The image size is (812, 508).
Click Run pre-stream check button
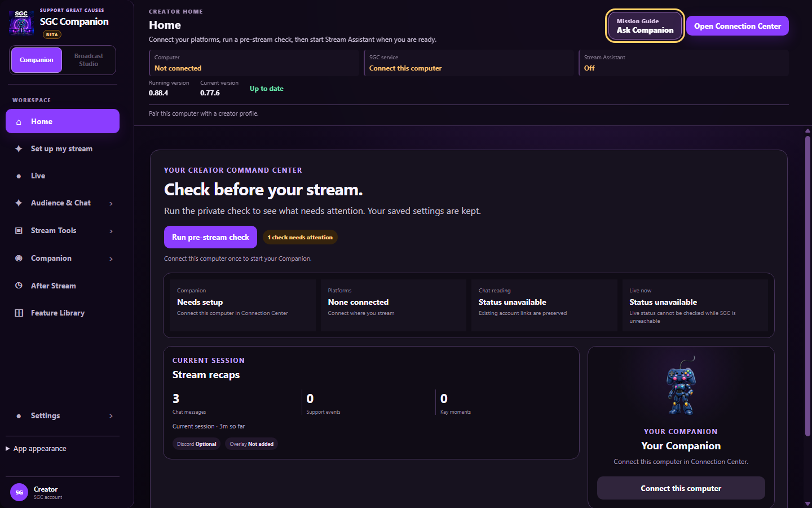(x=210, y=237)
